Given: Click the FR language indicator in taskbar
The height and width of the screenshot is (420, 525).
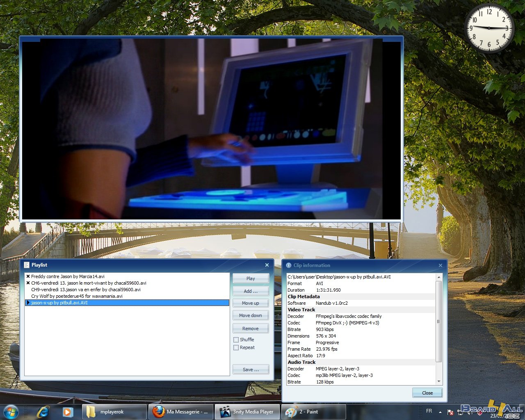Looking at the screenshot, I should point(429,411).
